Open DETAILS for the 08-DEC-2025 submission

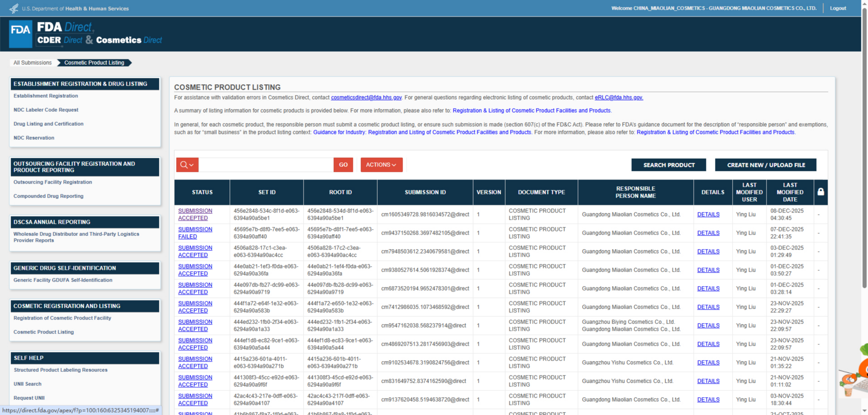point(708,214)
